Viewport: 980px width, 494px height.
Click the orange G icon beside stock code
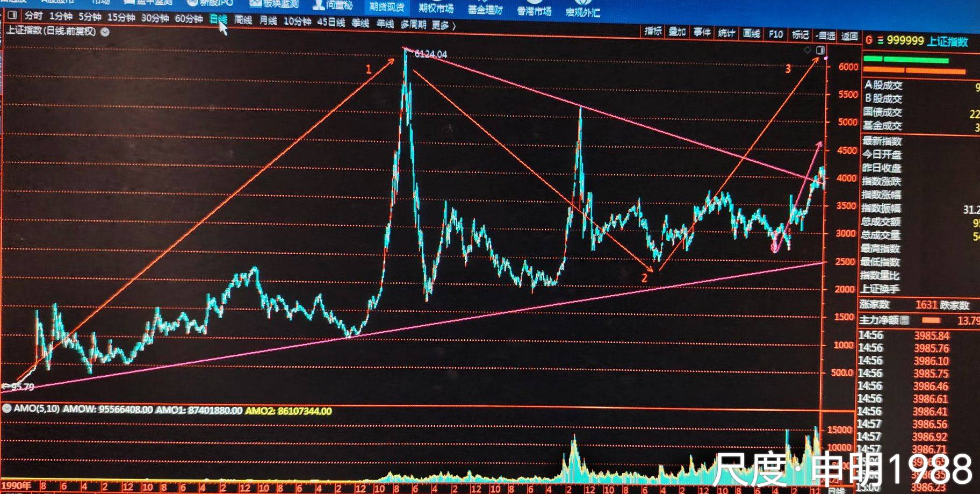point(869,40)
